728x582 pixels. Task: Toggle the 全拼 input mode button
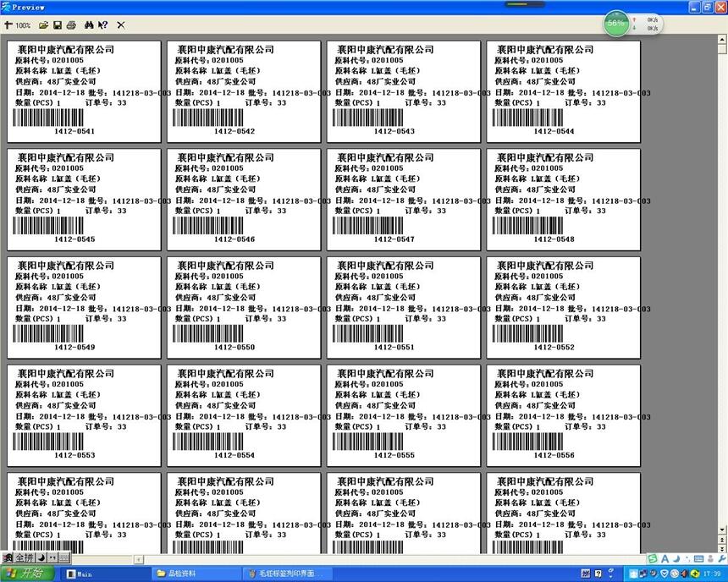[23, 558]
